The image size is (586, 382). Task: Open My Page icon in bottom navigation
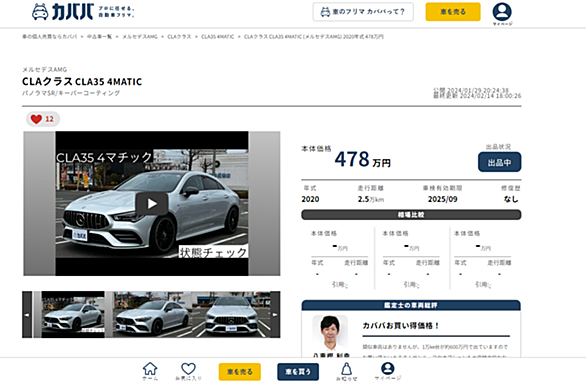tap(388, 371)
